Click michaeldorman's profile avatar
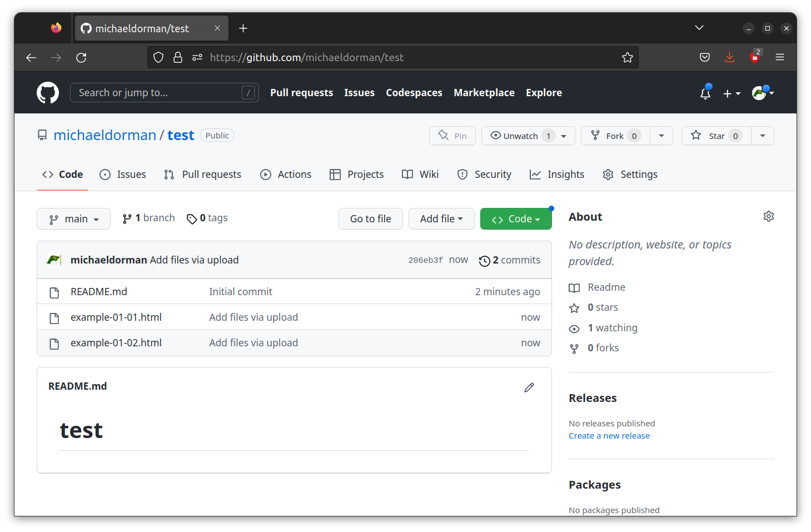 pos(759,93)
